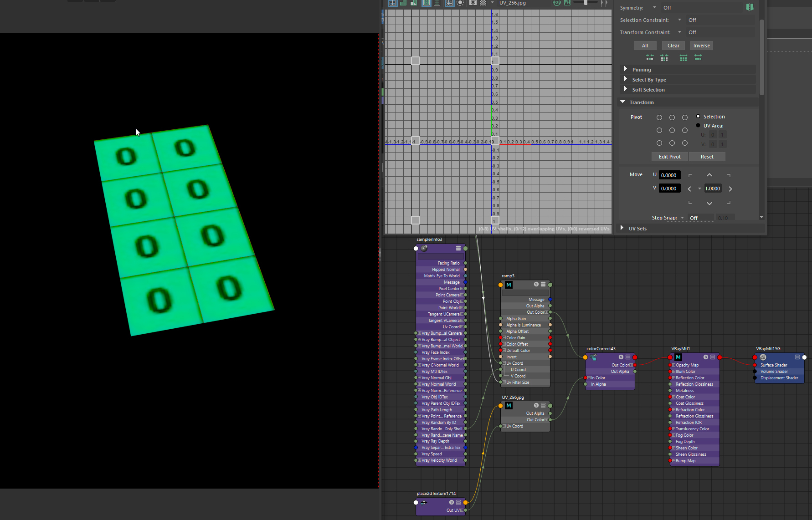Click the move UV right arrow
This screenshot has height=520, width=812.
click(730, 189)
